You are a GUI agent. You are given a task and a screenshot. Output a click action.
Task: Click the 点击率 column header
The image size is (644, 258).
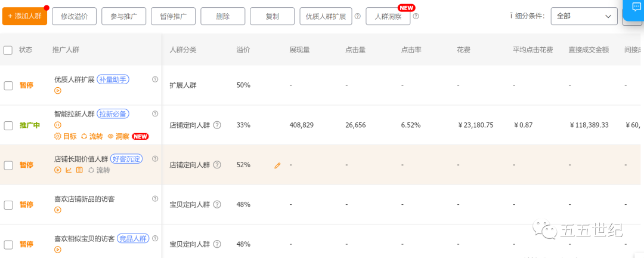pyautogui.click(x=411, y=50)
